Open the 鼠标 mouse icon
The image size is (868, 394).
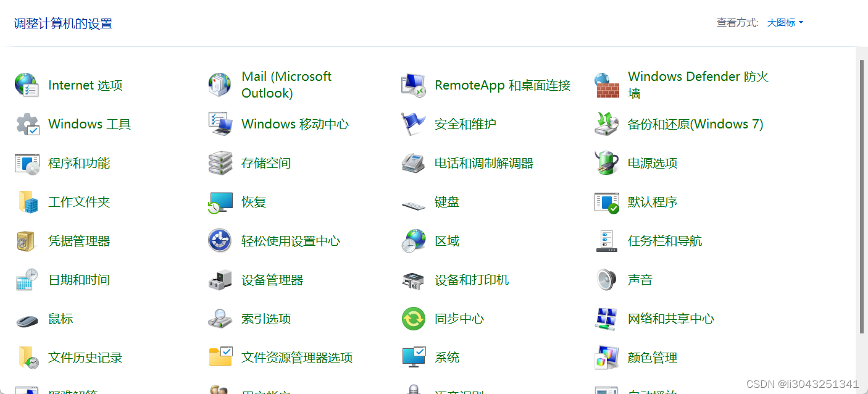click(x=27, y=320)
